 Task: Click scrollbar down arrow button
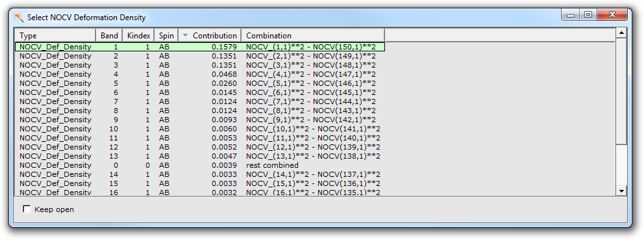pos(621,191)
